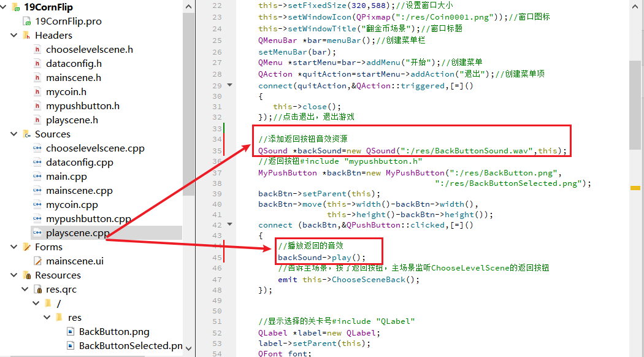Click the res.qrc resource file icon
This screenshot has height=357, width=644.
coord(38,289)
